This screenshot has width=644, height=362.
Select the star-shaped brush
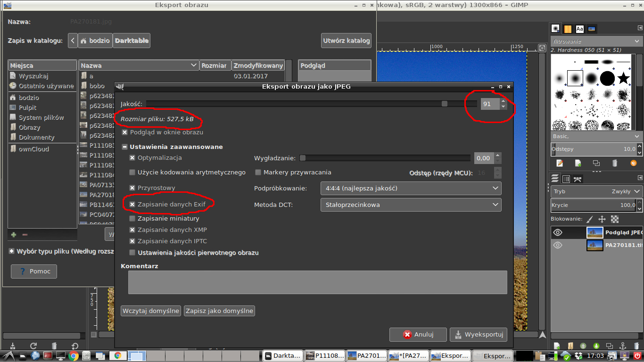point(623,78)
